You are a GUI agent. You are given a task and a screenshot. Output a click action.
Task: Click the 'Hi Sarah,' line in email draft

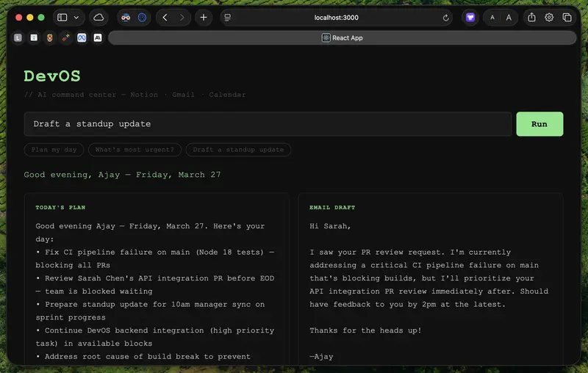[330, 226]
